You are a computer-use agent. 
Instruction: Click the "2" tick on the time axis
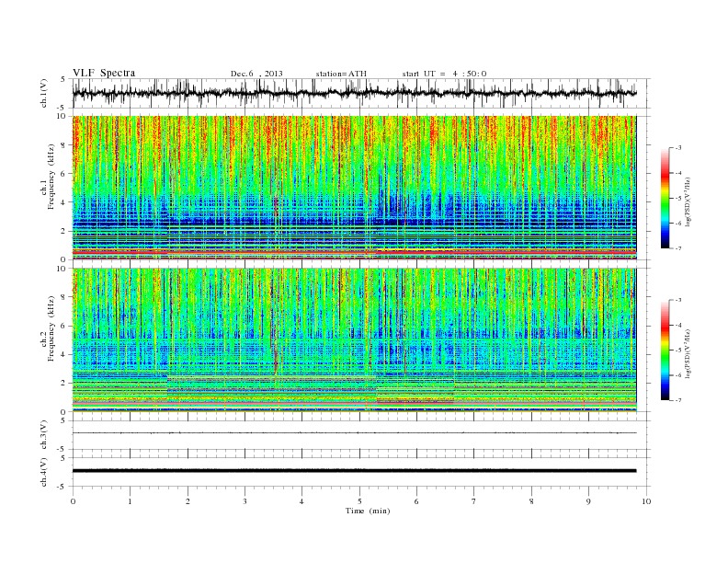188,501
